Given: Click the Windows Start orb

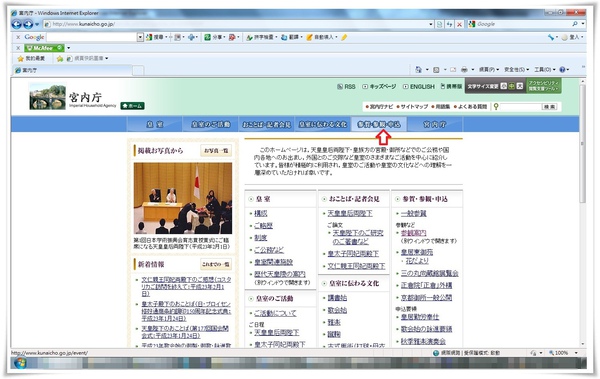Looking at the screenshot, I should click(x=20, y=363).
